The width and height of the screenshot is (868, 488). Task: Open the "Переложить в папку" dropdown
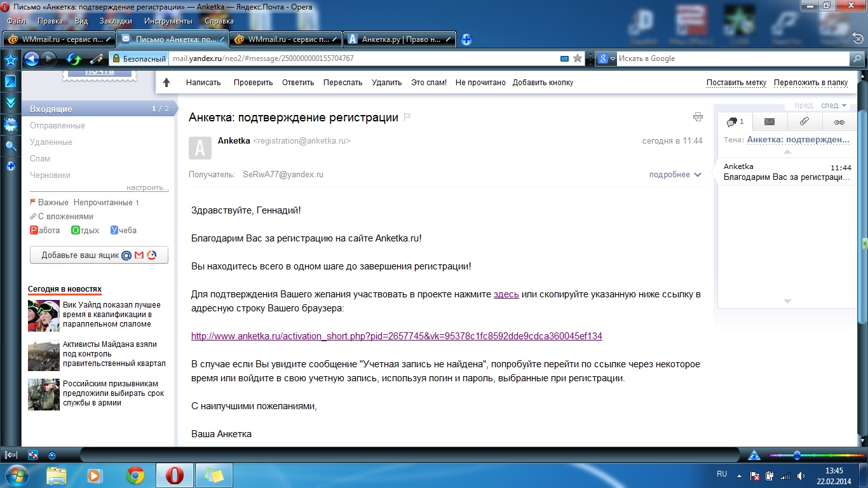[811, 83]
